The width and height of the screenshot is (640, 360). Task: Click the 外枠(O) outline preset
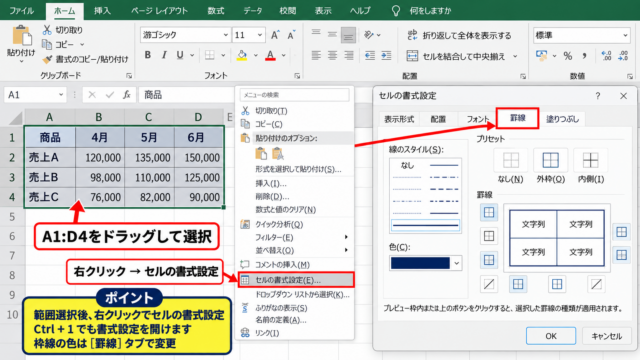[x=551, y=160]
